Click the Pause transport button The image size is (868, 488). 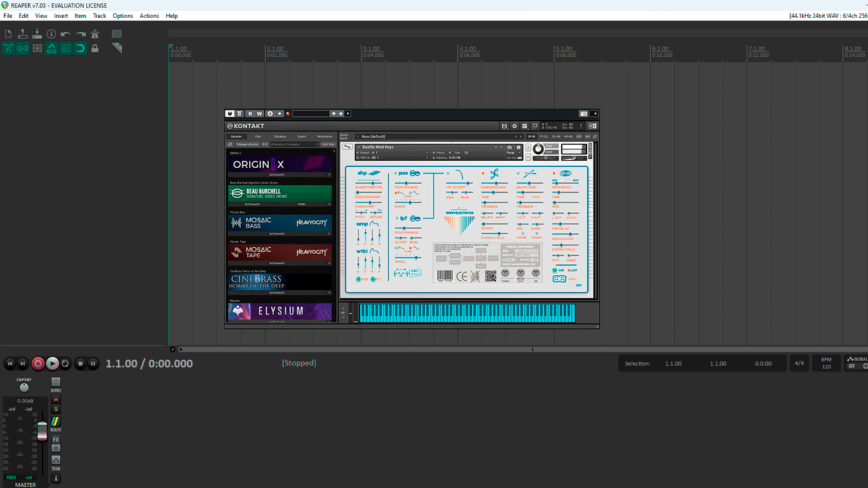pyautogui.click(x=93, y=363)
